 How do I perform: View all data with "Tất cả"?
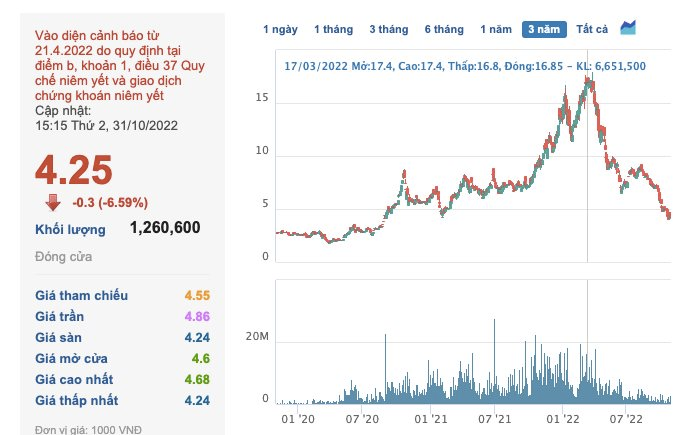click(591, 29)
